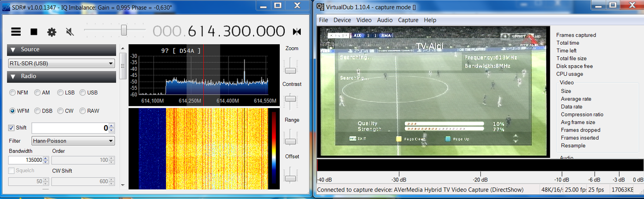Select RAW radio mode
Image resolution: width=644 pixels, height=199 pixels.
(x=89, y=111)
